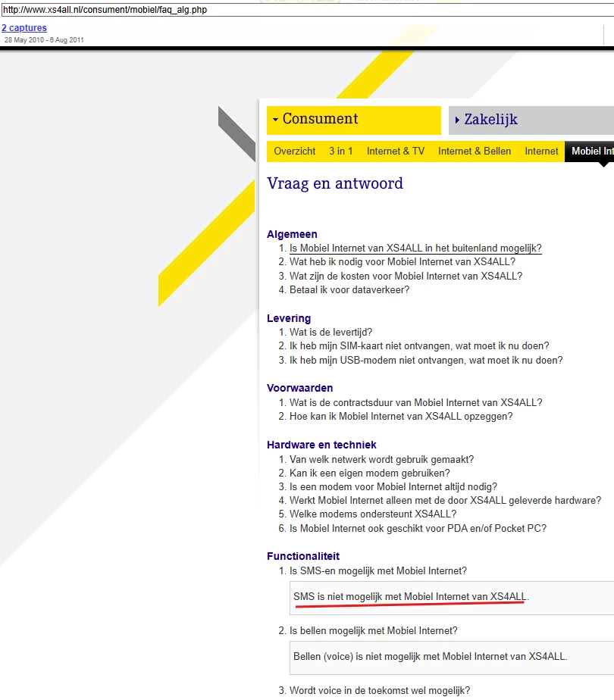Click the Hardware en techniek heading

(321, 445)
